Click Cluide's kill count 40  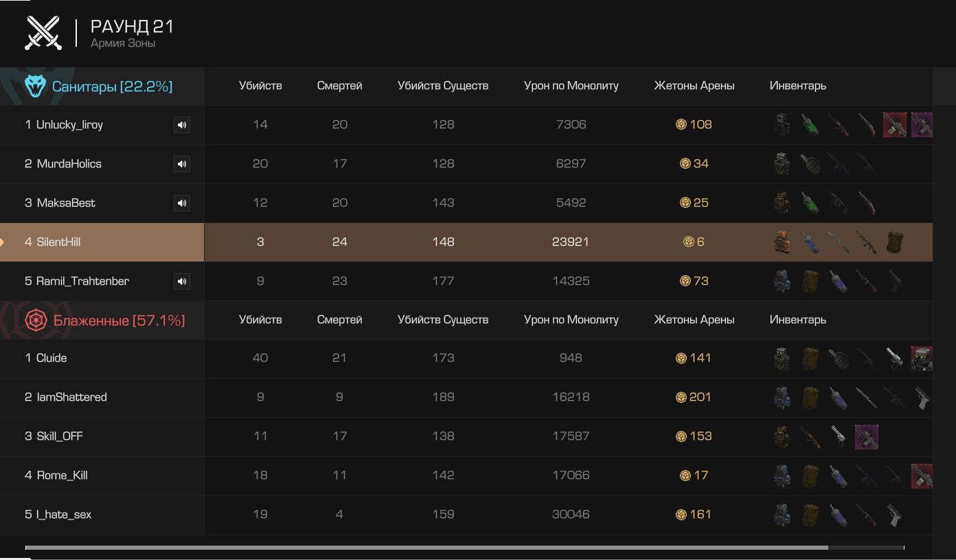[260, 358]
